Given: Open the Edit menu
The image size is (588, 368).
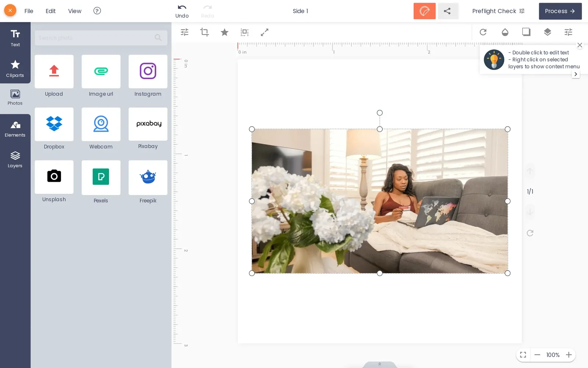Looking at the screenshot, I should [51, 11].
